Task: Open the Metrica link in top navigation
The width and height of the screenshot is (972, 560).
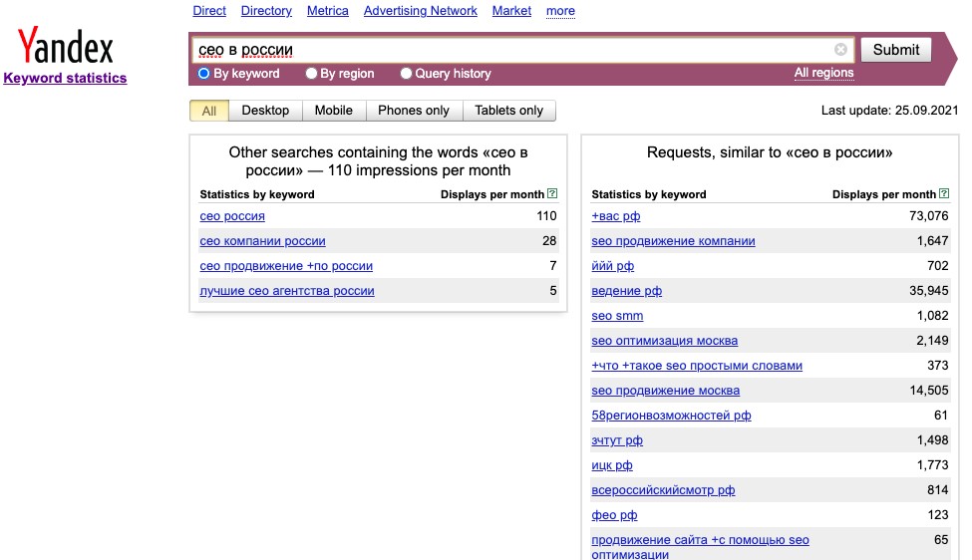Action: coord(328,11)
